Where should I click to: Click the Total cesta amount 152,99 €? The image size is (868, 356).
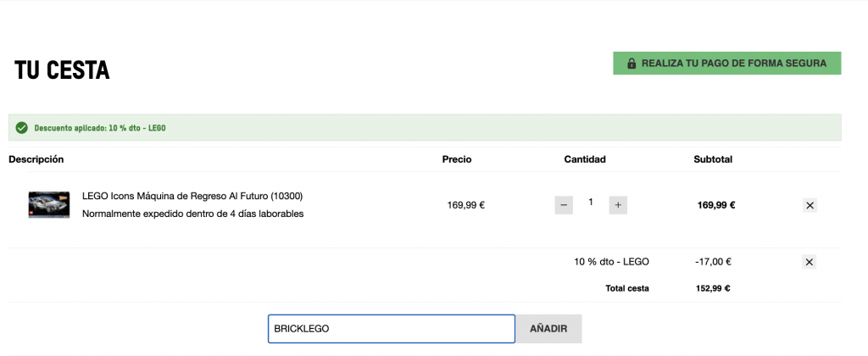[x=713, y=288]
